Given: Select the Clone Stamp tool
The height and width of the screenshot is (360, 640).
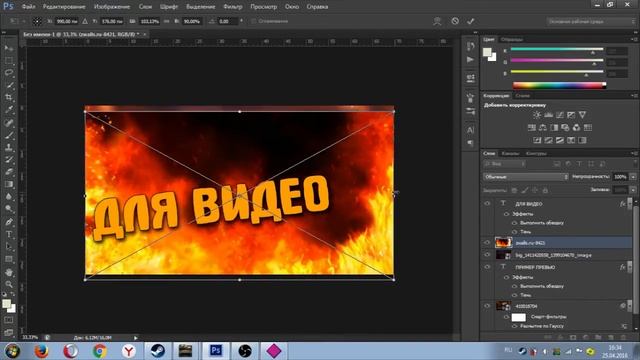Looking at the screenshot, I should click(x=9, y=147).
